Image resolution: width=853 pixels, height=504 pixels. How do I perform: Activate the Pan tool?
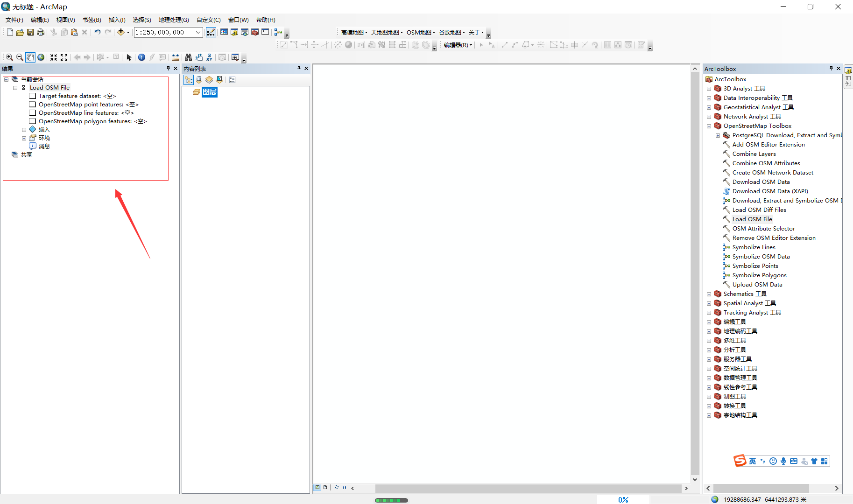tap(30, 57)
